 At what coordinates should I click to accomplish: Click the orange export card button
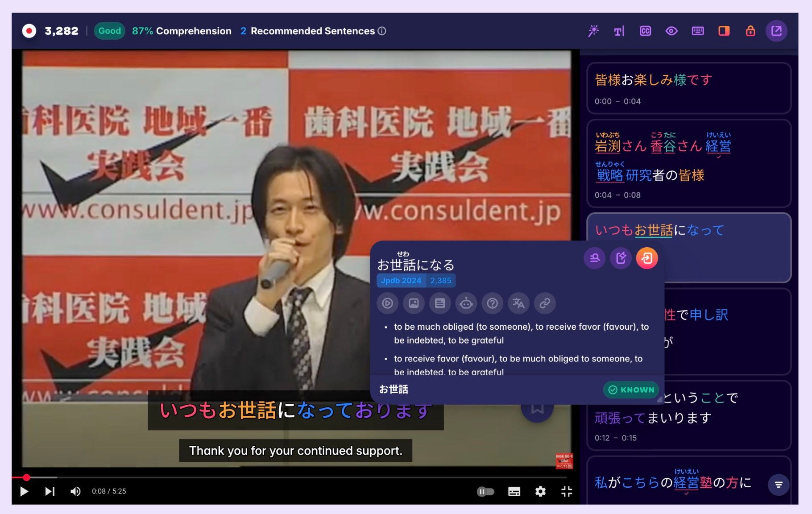647,258
